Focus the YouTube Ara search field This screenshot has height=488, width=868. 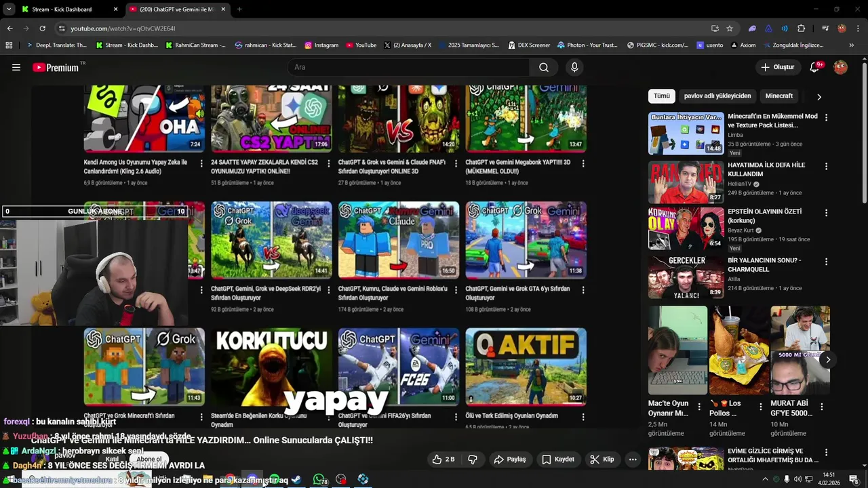coord(409,67)
